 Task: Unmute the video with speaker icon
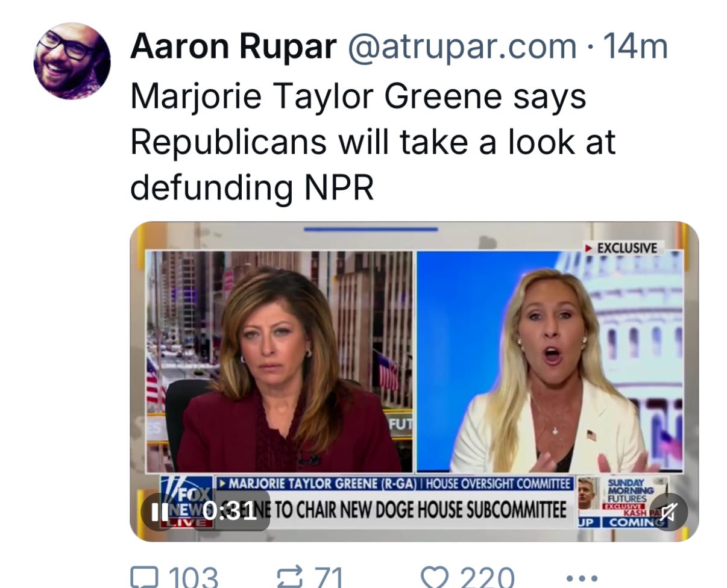click(x=668, y=512)
